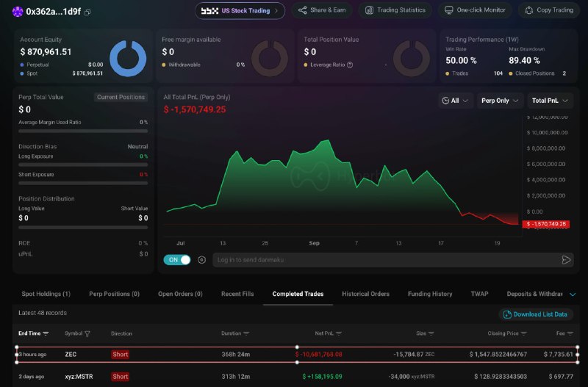The width and height of the screenshot is (588, 387).
Task: Open the US Stock Trading banner link
Action: [240, 10]
